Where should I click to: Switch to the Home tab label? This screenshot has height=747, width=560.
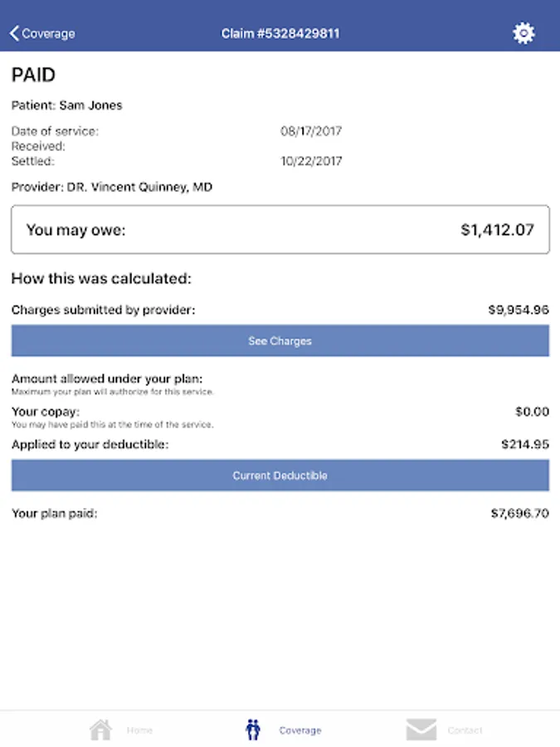139,730
